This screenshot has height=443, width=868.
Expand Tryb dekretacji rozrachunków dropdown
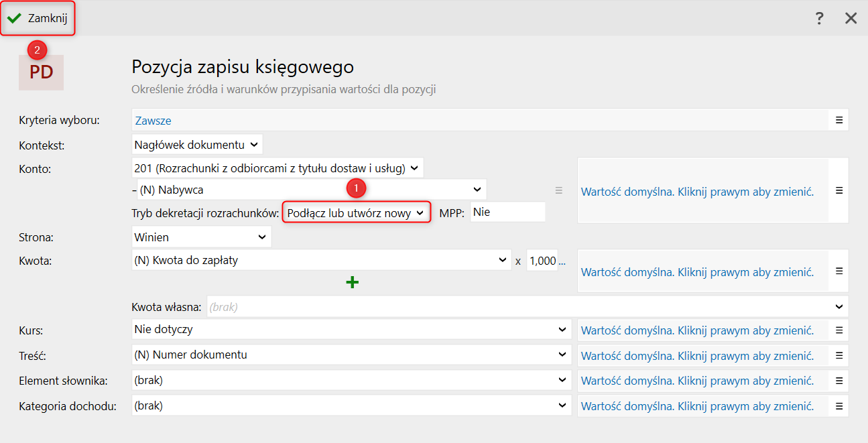tap(356, 212)
